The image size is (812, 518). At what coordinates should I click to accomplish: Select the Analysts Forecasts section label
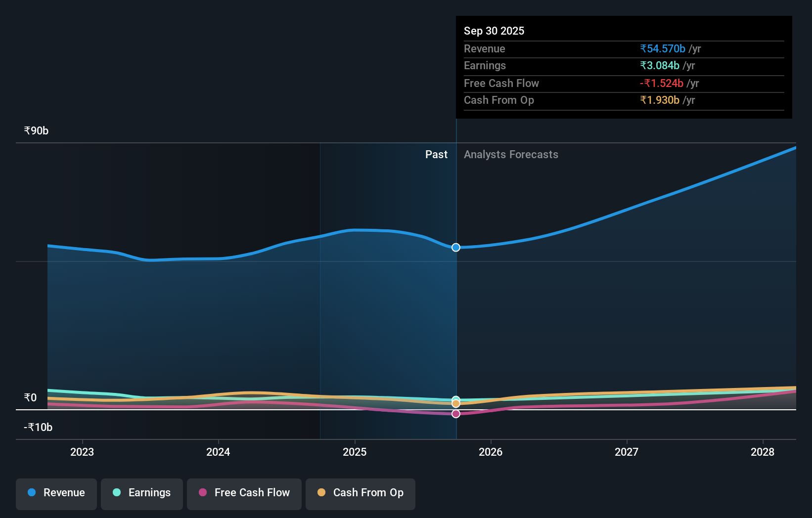coord(511,154)
